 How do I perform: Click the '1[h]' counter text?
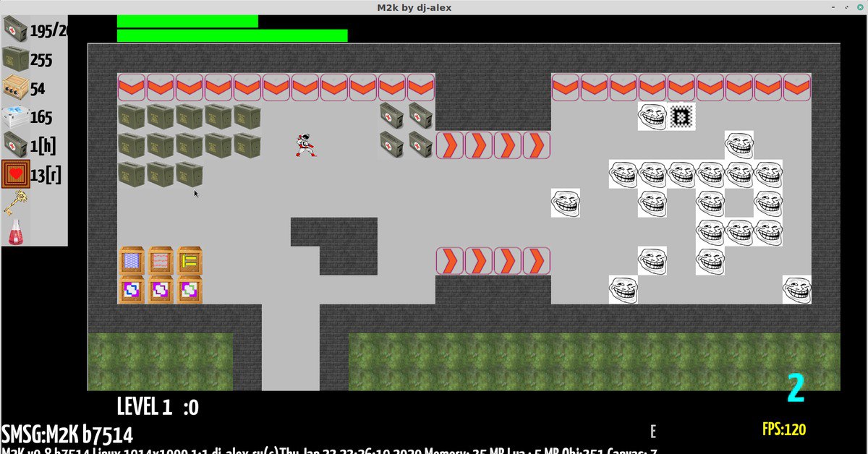43,147
